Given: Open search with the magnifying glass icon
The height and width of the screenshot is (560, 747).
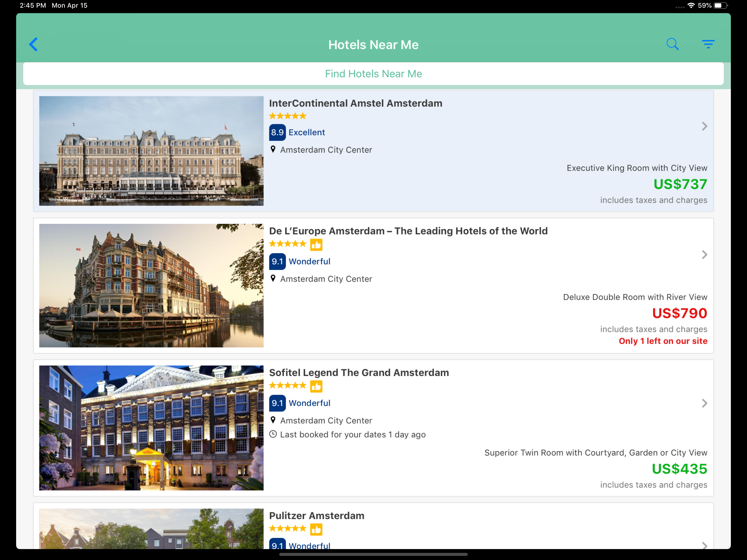Looking at the screenshot, I should point(672,44).
